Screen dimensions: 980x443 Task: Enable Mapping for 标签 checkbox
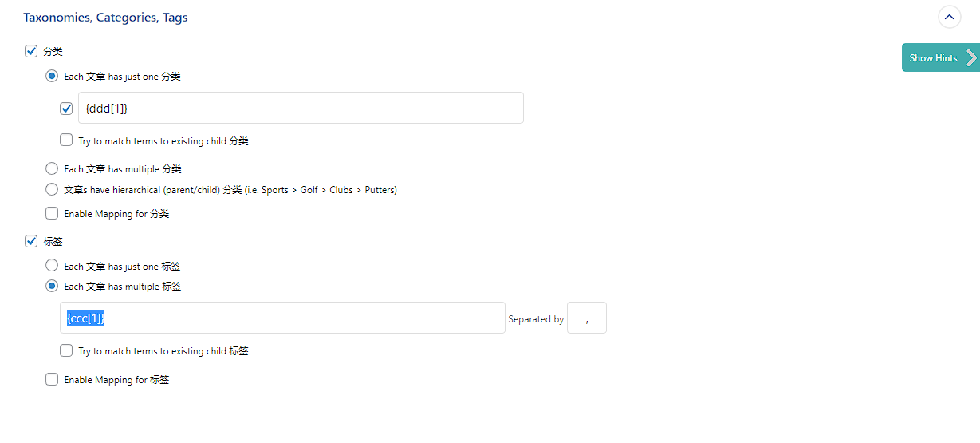[52, 380]
